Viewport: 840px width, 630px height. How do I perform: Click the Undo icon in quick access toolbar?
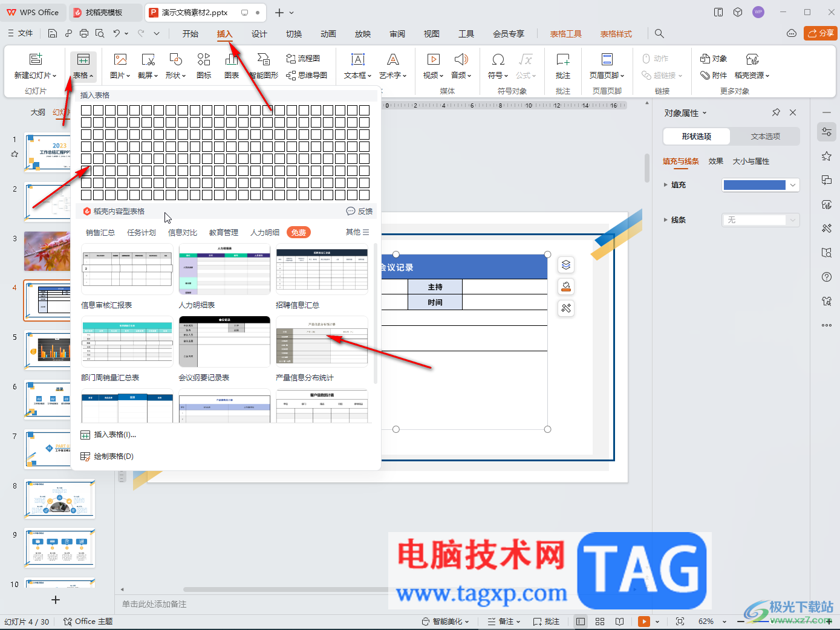116,33
